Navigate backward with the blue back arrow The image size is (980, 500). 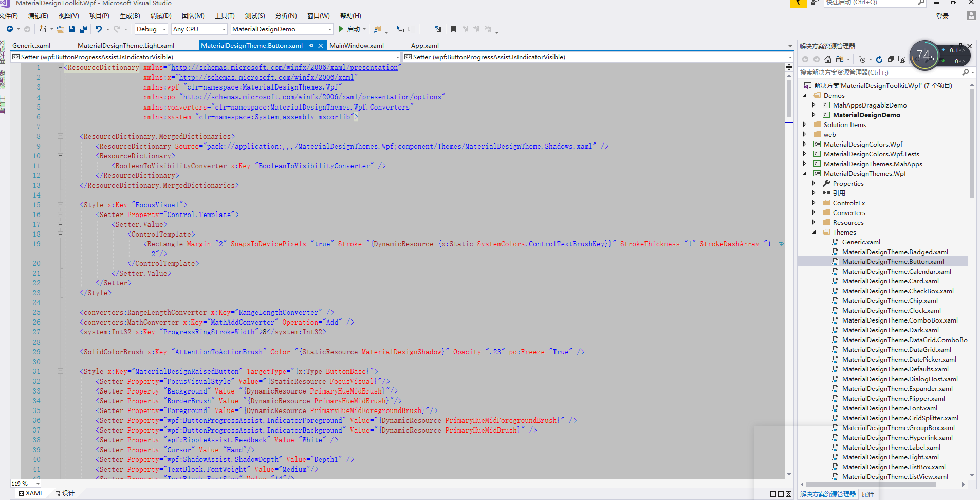(10, 29)
